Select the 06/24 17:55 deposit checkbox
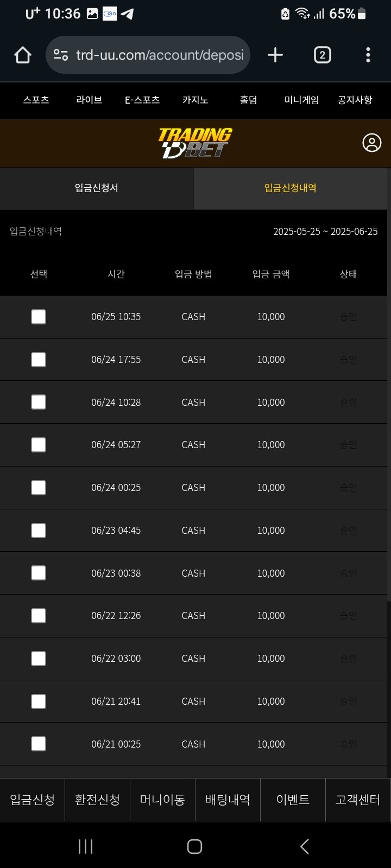The height and width of the screenshot is (868, 391). [39, 360]
